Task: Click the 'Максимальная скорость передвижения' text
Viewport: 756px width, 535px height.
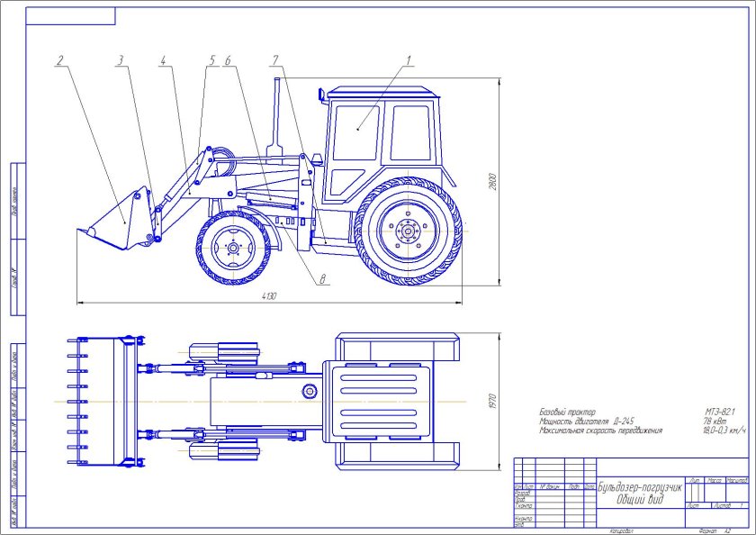Action: (x=600, y=431)
